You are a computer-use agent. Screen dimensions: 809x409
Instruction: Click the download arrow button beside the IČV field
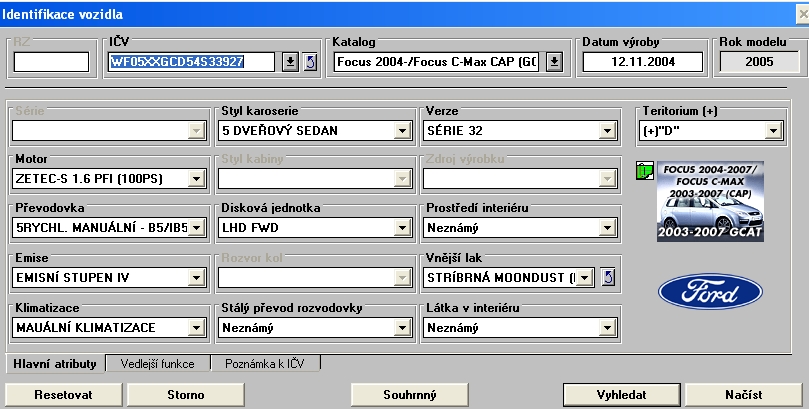[290, 62]
